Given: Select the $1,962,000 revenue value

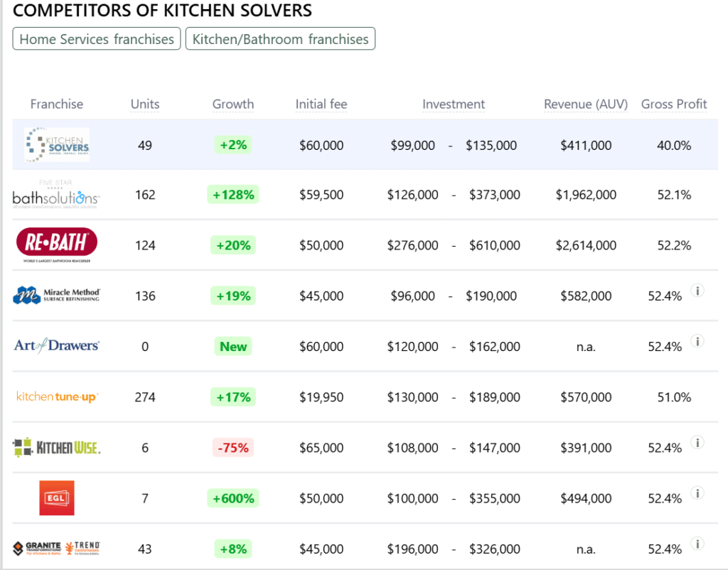Looking at the screenshot, I should [x=586, y=195].
